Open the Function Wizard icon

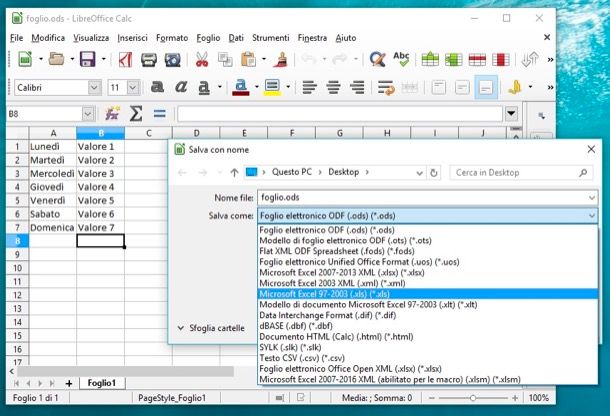112,114
